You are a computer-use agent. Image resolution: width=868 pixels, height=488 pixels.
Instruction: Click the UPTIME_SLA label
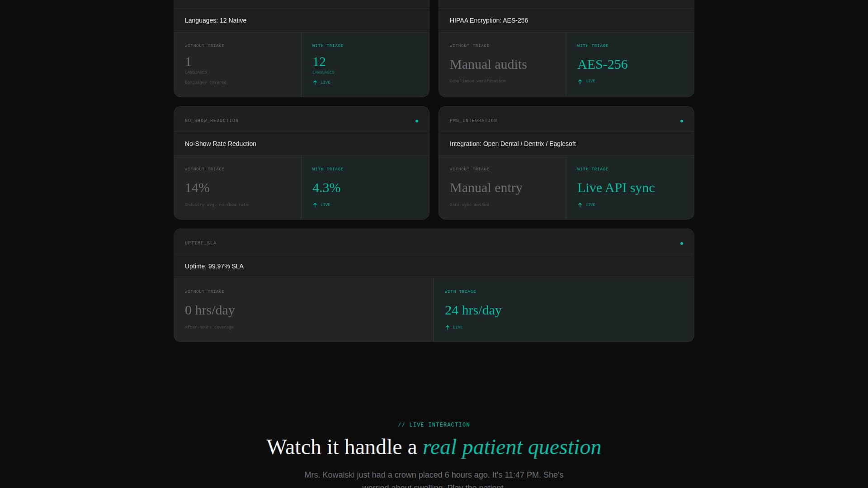pyautogui.click(x=201, y=243)
